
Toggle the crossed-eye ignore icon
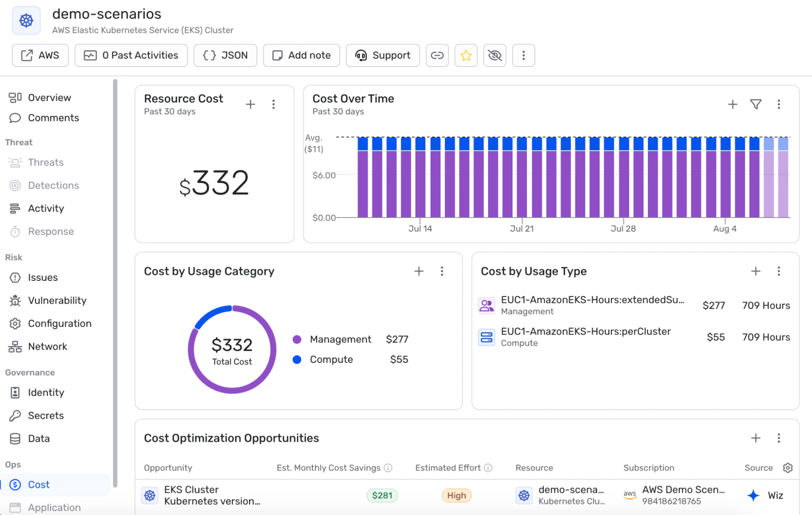pos(495,55)
